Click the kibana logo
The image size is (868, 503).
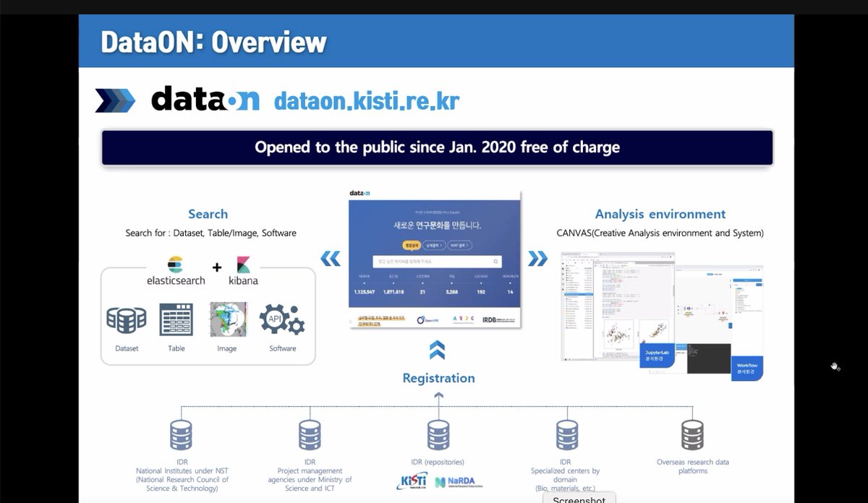coord(242,272)
